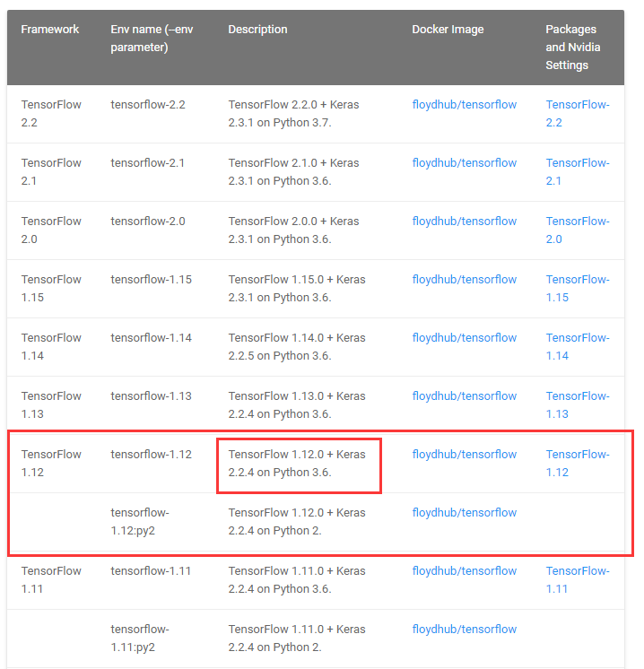Select the tensorflow-1.12:py2 env name cell
Viewport: 644px width, 669px height.
(x=140, y=522)
